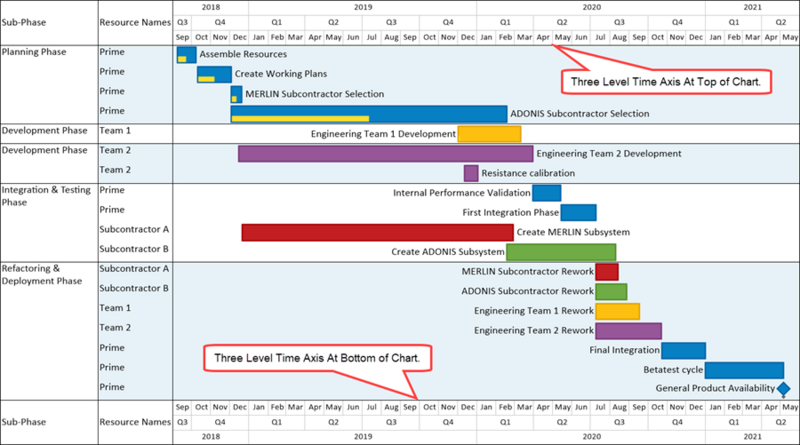Select the purple Engineering Team 2 Development bar

(386, 154)
